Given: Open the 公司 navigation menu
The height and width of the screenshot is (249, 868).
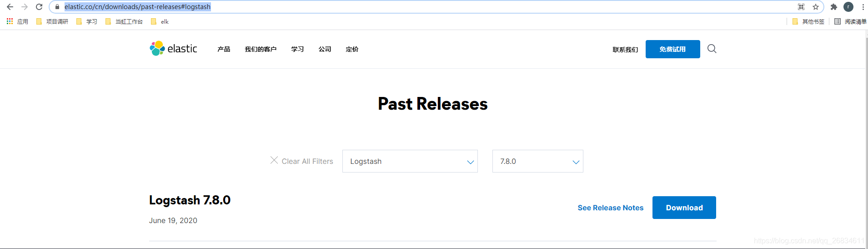Looking at the screenshot, I should pyautogui.click(x=325, y=49).
